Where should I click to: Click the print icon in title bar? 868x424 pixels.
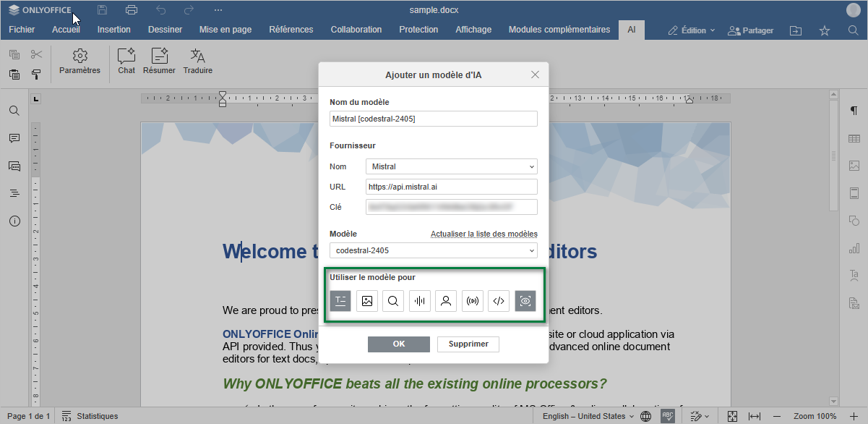pyautogui.click(x=131, y=10)
